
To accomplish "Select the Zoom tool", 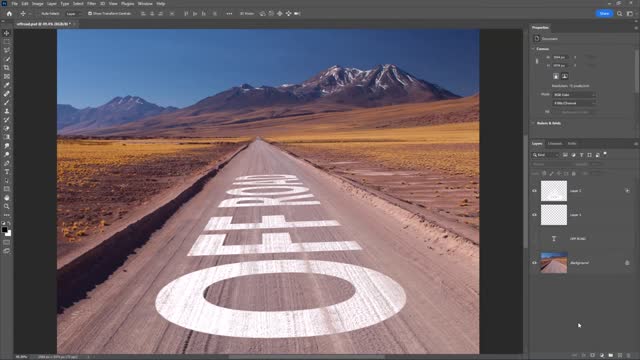I will pyautogui.click(x=7, y=206).
